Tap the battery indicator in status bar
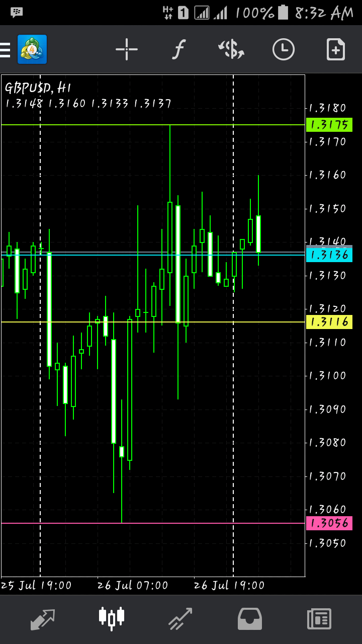The height and width of the screenshot is (644, 362). coord(284,13)
